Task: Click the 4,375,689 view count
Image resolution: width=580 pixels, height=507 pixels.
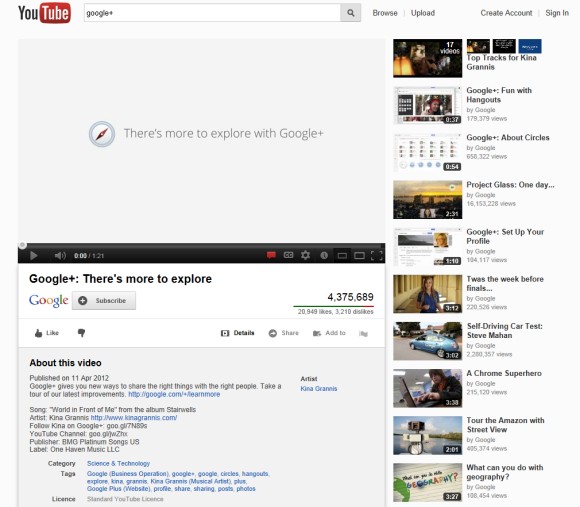Action: 350,297
